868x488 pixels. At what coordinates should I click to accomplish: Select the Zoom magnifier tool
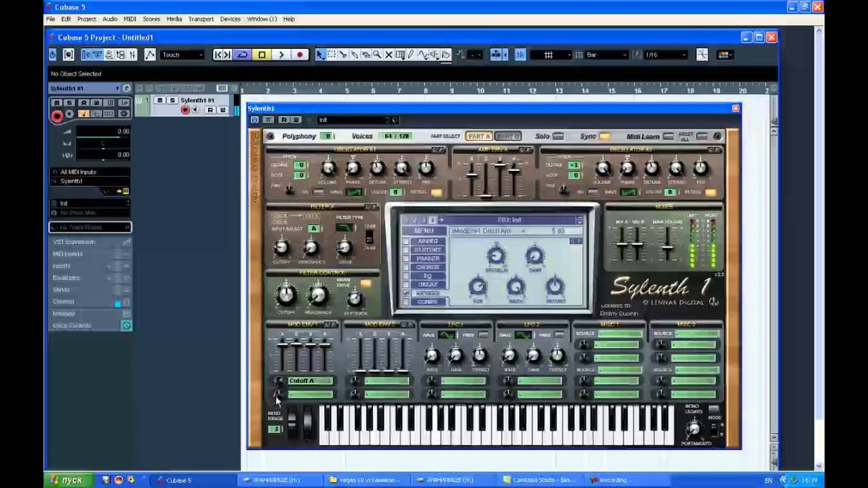(377, 55)
